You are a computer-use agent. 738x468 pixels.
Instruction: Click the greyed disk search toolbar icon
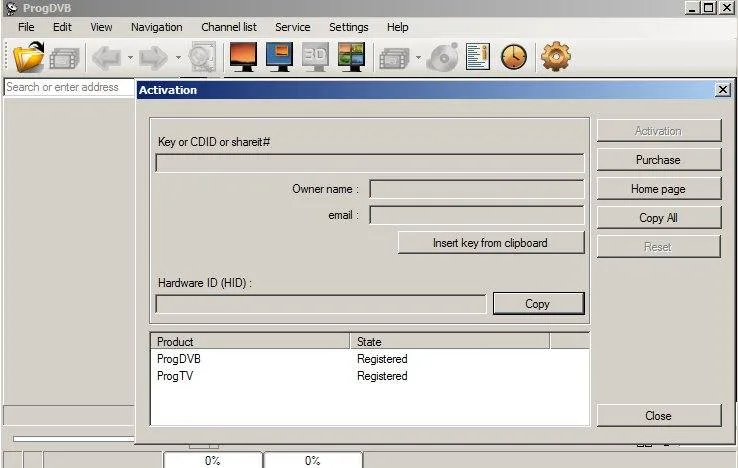pos(202,57)
